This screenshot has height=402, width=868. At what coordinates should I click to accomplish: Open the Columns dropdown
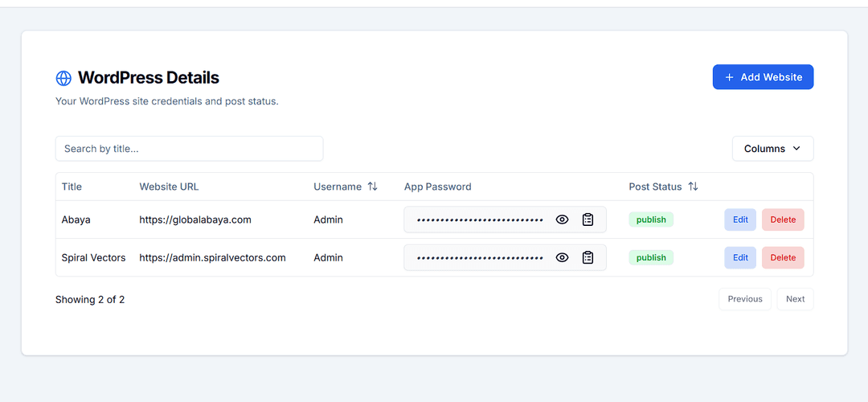pyautogui.click(x=772, y=149)
